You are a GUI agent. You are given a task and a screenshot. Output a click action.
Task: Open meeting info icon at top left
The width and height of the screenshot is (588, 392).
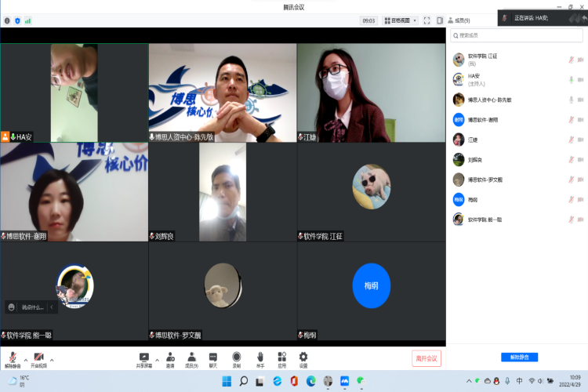point(7,21)
